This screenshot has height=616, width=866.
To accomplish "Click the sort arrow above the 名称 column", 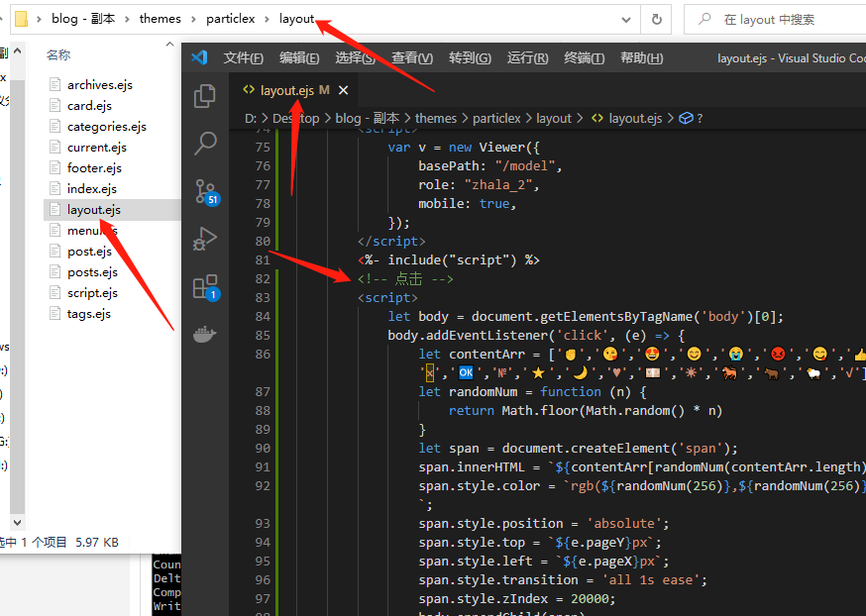I will [169, 45].
